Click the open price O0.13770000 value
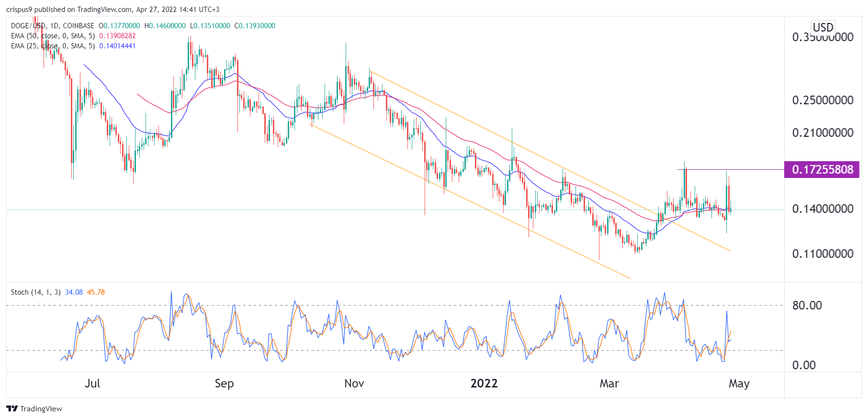Image resolution: width=868 pixels, height=419 pixels. pyautogui.click(x=119, y=26)
